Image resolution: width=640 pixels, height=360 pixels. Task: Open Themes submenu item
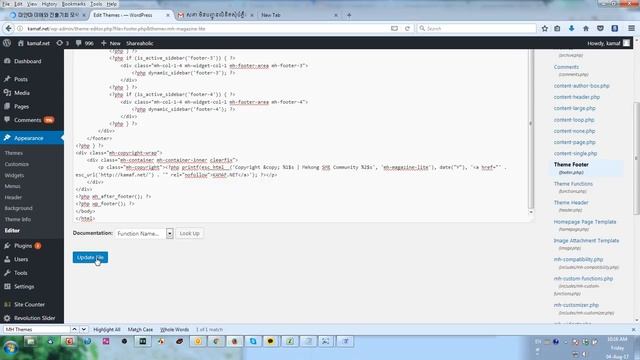[14, 153]
